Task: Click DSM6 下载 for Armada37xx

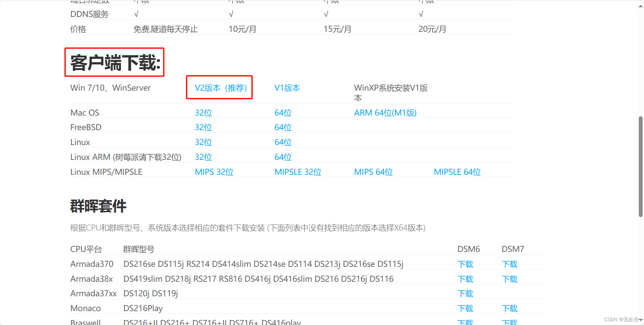Action: pos(465,294)
